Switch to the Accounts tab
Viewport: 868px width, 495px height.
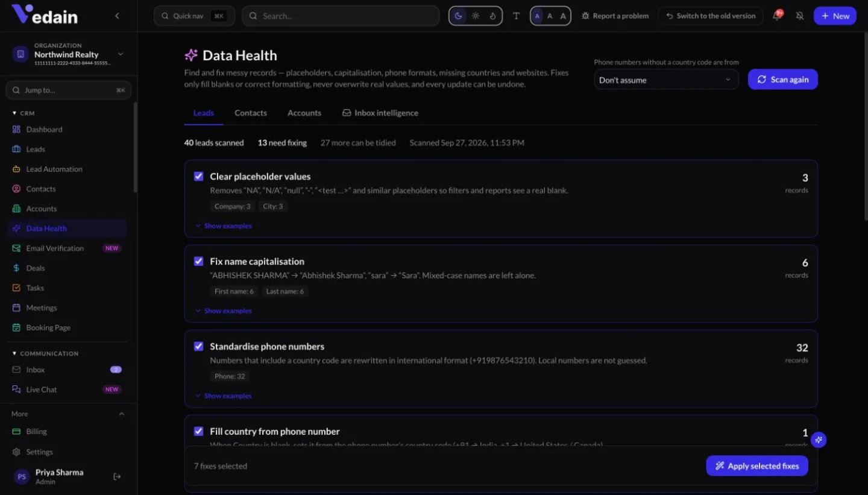[304, 113]
